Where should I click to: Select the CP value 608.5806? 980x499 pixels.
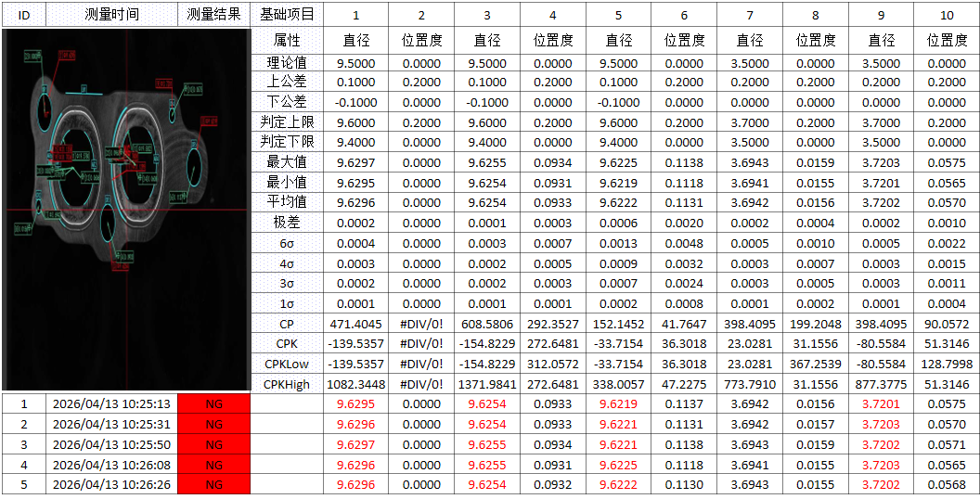[487, 325]
